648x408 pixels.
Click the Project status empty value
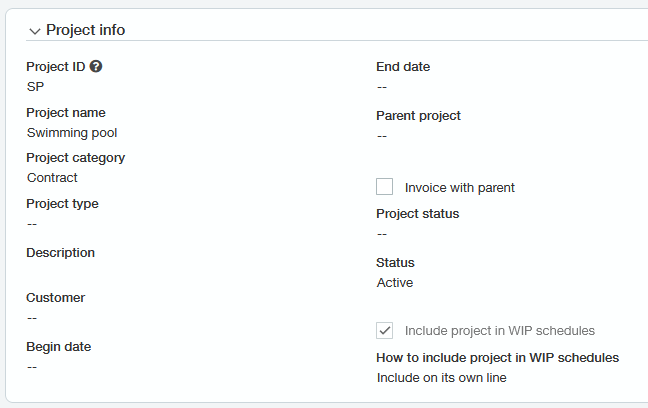[x=382, y=234]
